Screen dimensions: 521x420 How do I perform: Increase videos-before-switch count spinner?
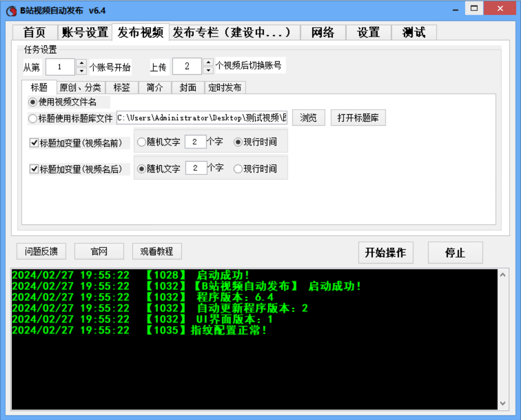click(x=208, y=62)
